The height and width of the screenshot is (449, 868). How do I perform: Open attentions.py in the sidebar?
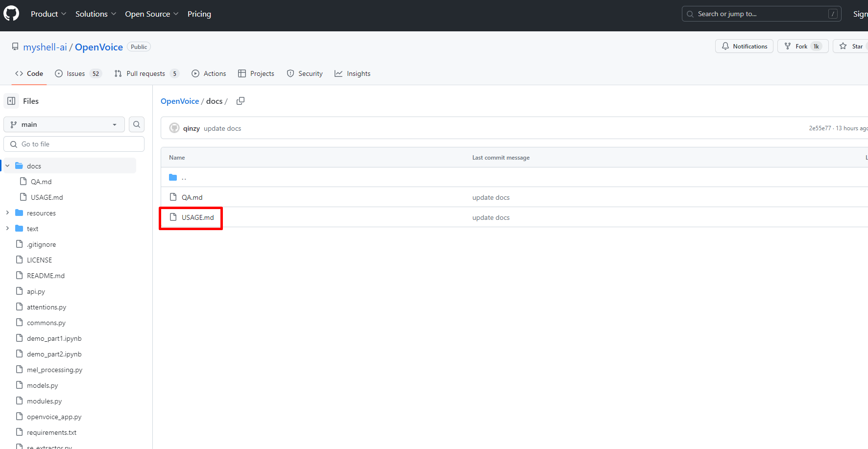(x=47, y=307)
